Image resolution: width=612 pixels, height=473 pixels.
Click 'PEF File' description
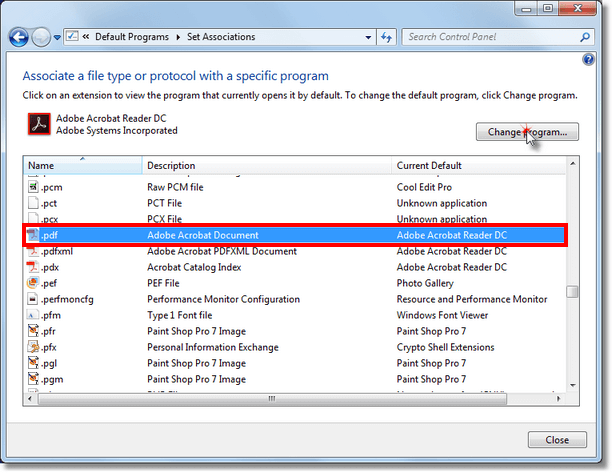tap(163, 283)
